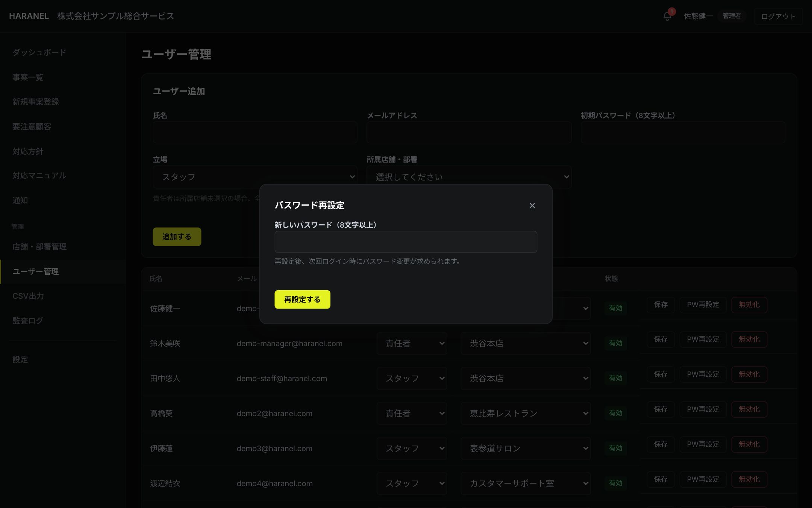812x508 pixels.
Task: Open ダッシュボード in sidebar
Action: (39, 52)
